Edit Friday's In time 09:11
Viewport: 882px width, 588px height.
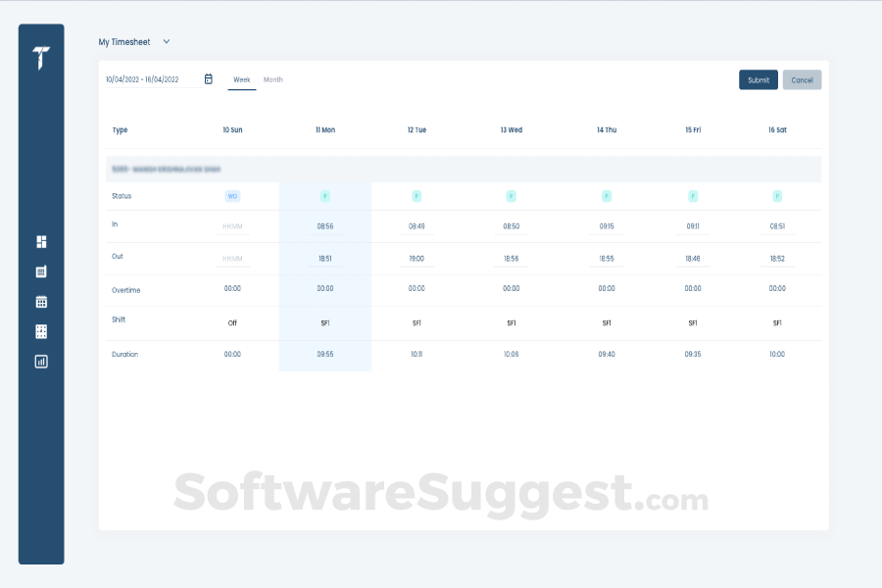point(693,226)
